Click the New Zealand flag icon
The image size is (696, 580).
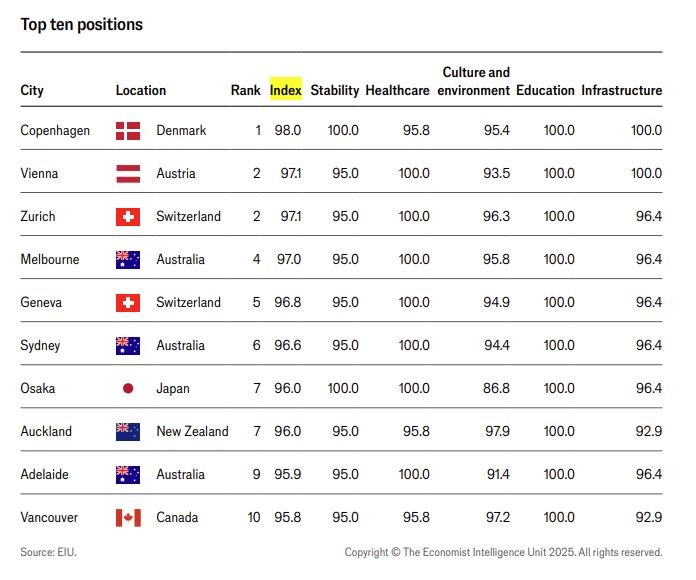(128, 431)
